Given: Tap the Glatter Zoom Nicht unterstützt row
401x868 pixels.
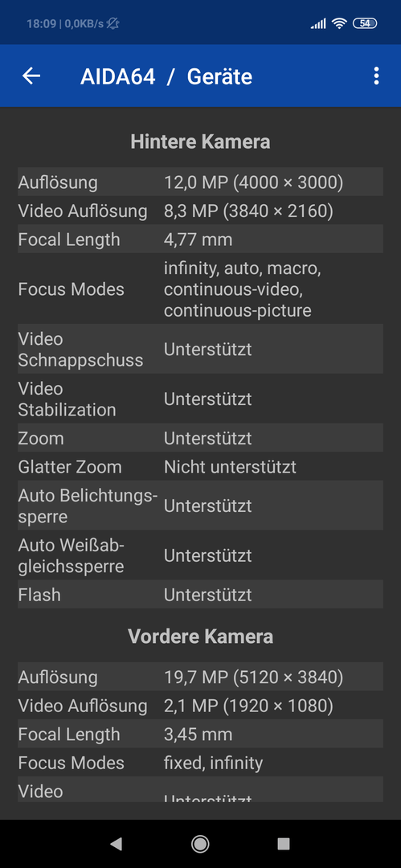Looking at the screenshot, I should 201,467.
